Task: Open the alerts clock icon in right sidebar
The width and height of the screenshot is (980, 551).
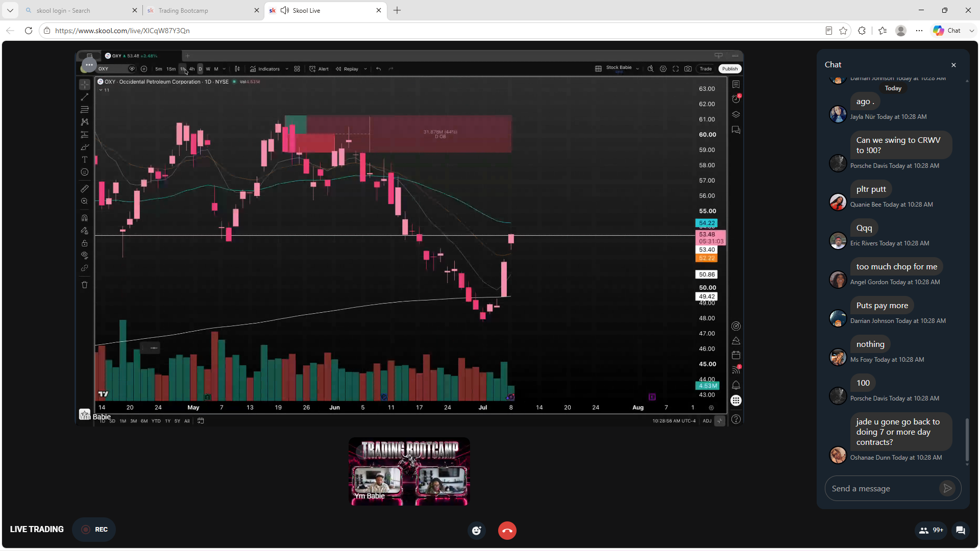Action: (736, 99)
